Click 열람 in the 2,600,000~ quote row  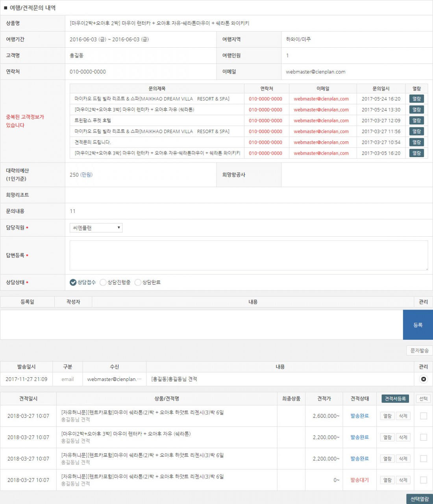pos(387,416)
